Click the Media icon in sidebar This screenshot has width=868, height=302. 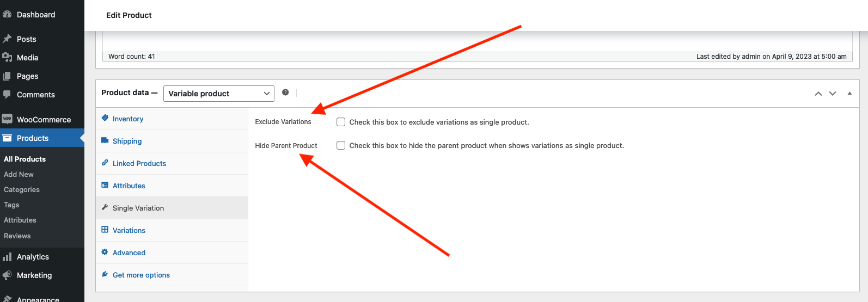click(7, 57)
